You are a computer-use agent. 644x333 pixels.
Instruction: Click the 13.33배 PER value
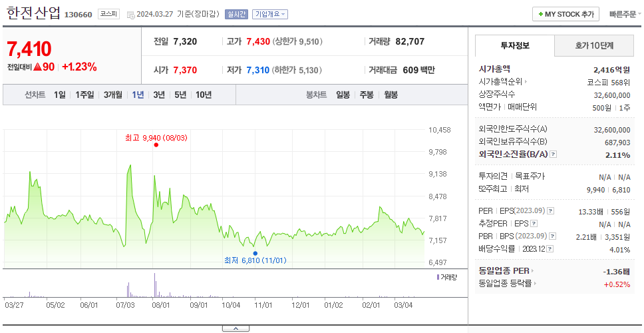(591, 212)
